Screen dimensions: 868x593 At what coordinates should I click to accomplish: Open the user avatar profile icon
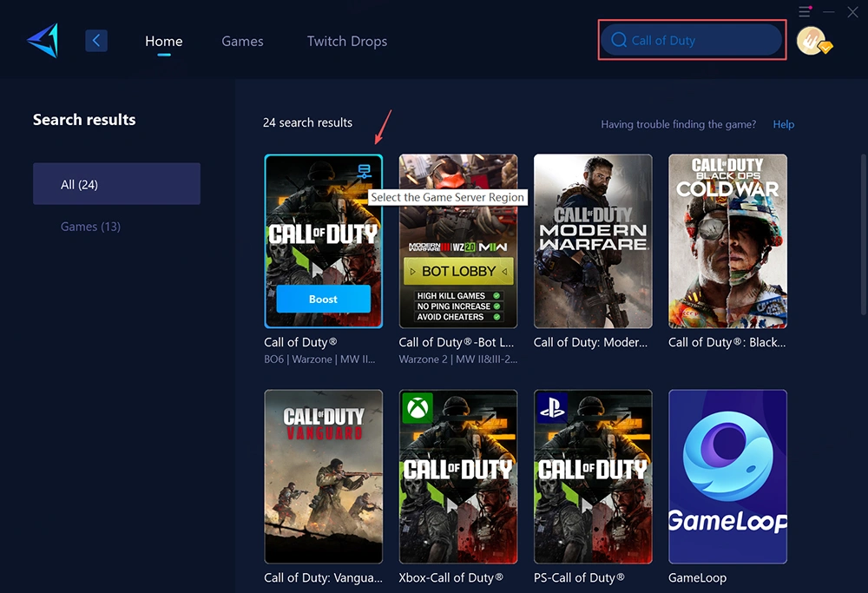pos(812,41)
